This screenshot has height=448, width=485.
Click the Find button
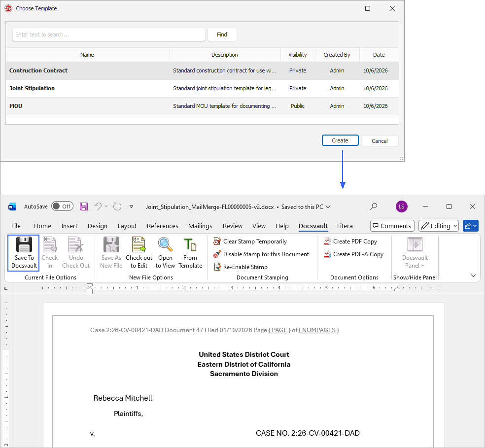pos(222,34)
